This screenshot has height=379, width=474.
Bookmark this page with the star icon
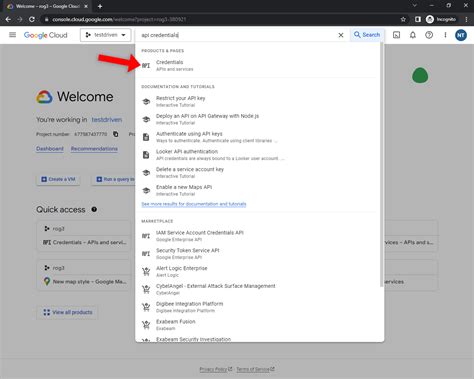[403, 19]
